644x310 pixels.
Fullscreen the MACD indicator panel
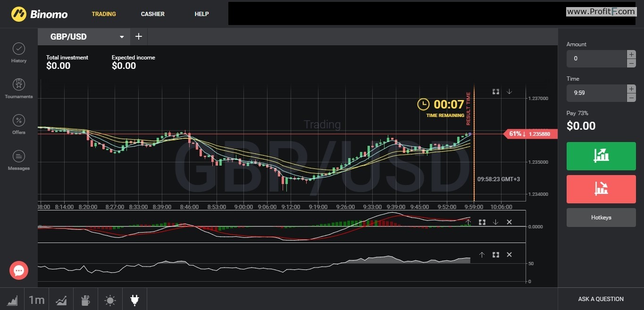tap(482, 222)
